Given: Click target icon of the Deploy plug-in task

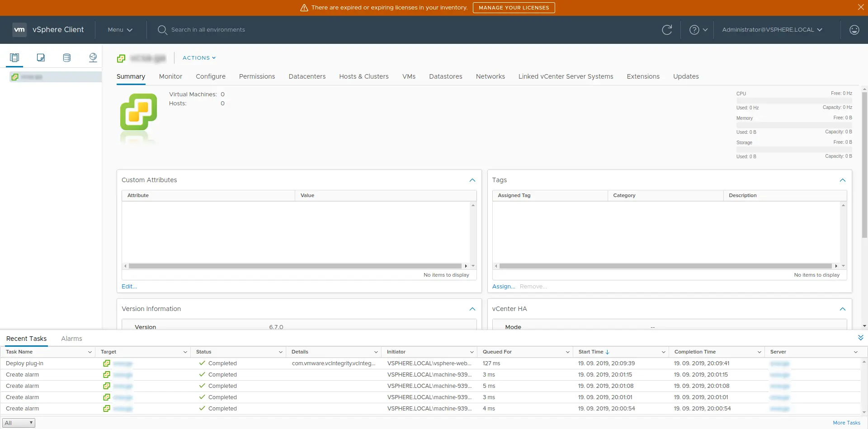Looking at the screenshot, I should coord(107,363).
